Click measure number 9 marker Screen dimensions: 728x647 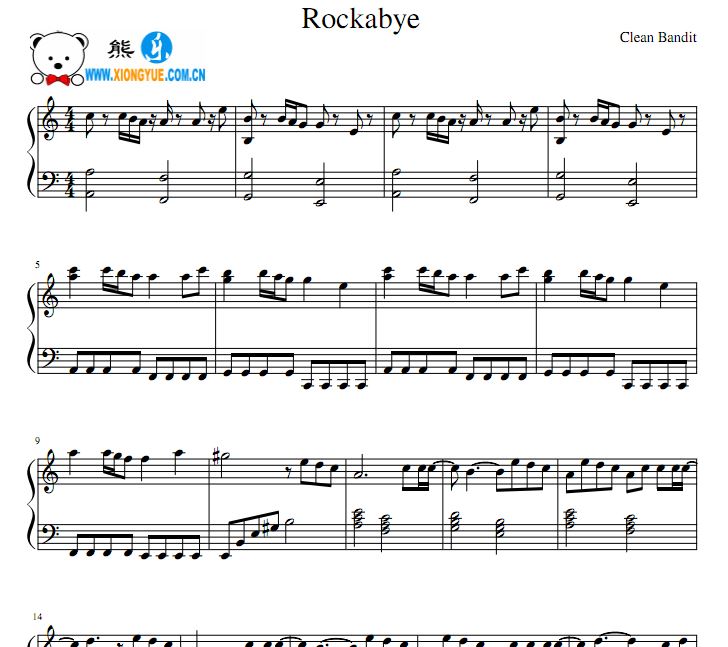37,440
